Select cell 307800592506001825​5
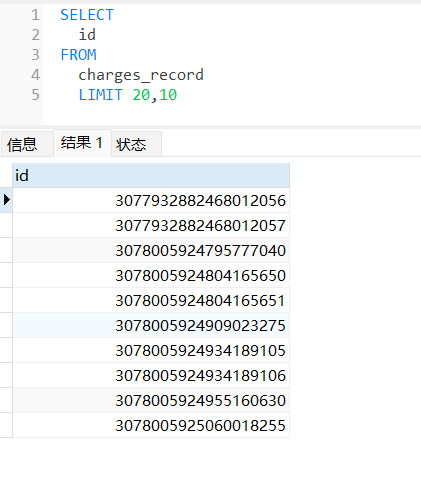This screenshot has width=421, height=483. pyautogui.click(x=151, y=425)
